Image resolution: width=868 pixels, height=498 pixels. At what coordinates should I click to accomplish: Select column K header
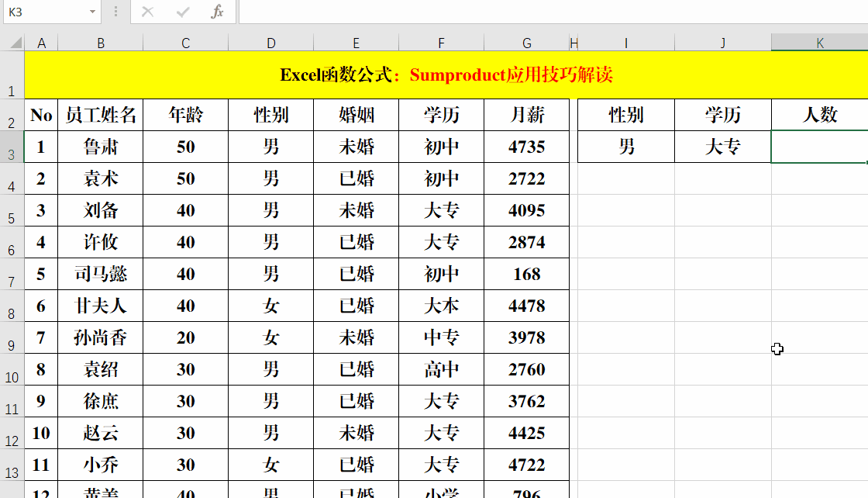pos(820,43)
